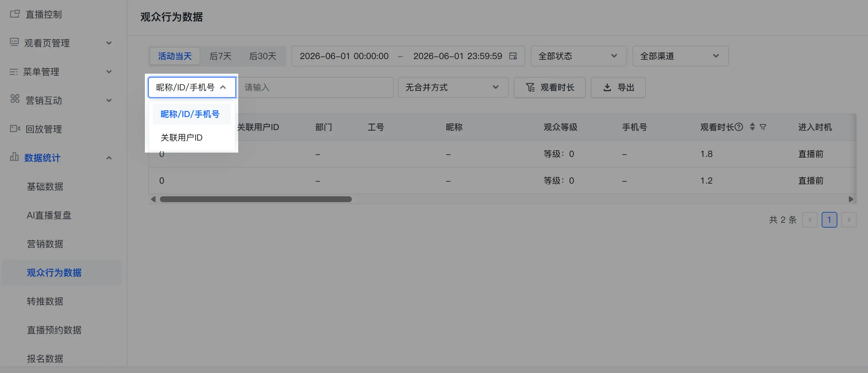Open the 全部状态 dropdown

coord(579,56)
